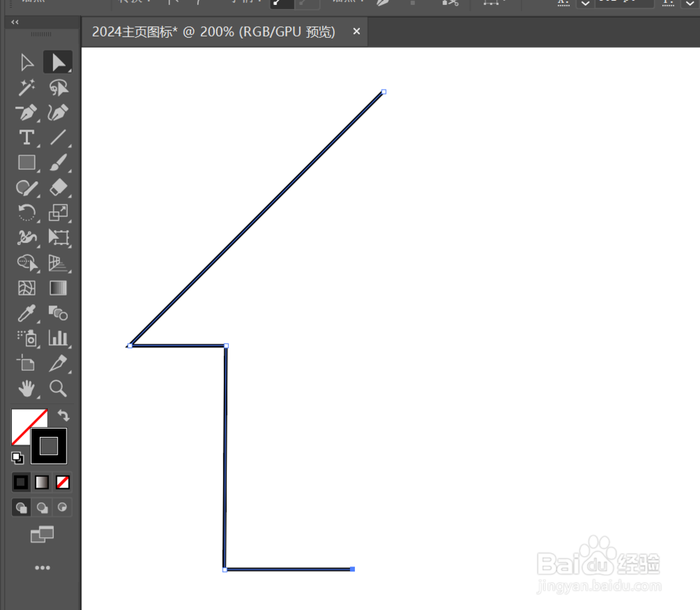Select the Rotate tool

tap(27, 213)
